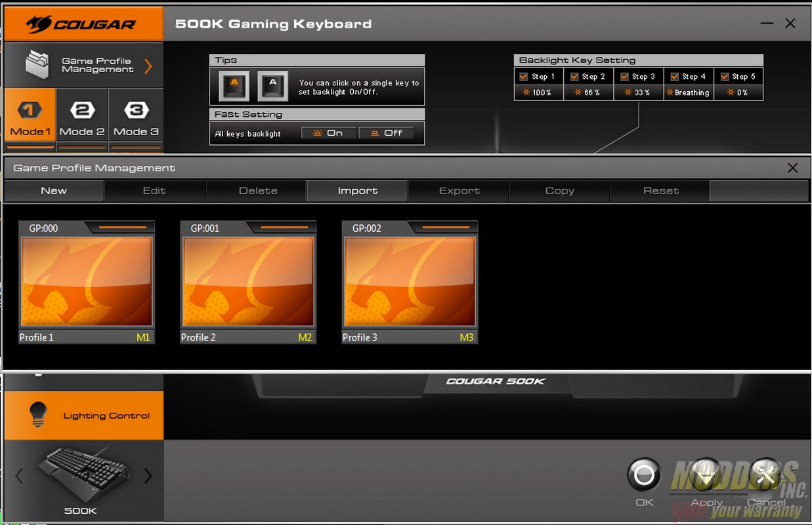Image resolution: width=812 pixels, height=525 pixels.
Task: Click the Delete profile button
Action: click(x=258, y=190)
